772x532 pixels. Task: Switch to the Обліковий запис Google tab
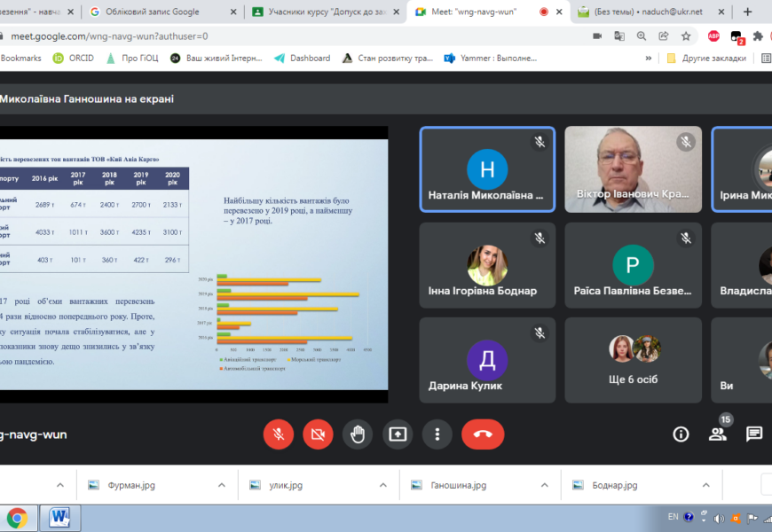(152, 12)
